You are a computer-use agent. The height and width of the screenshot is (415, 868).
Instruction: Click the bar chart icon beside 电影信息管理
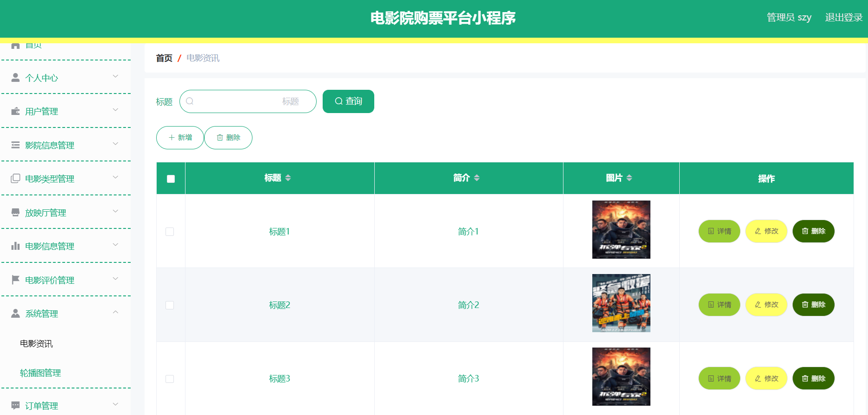[15, 246]
